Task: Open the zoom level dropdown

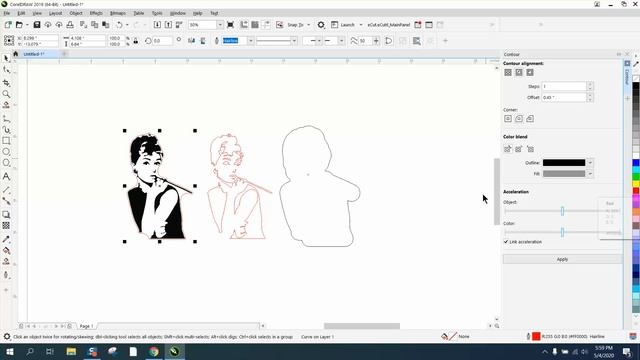Action: (x=220, y=25)
